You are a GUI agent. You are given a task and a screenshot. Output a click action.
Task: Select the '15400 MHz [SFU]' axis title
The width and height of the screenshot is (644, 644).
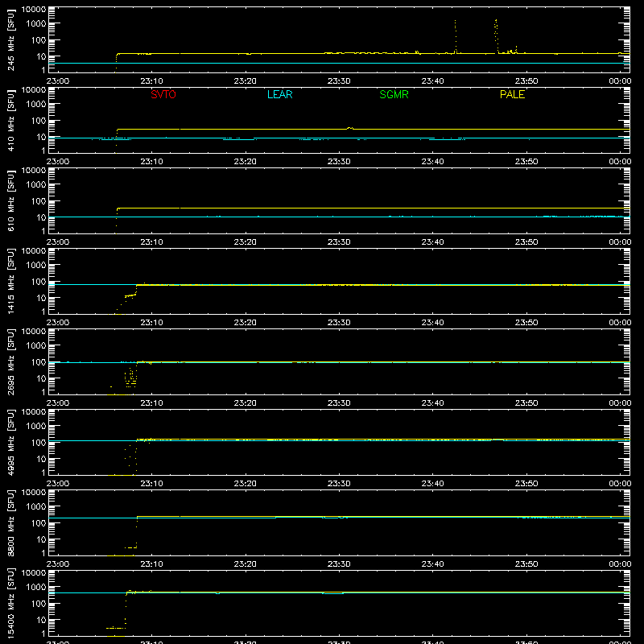point(10,603)
